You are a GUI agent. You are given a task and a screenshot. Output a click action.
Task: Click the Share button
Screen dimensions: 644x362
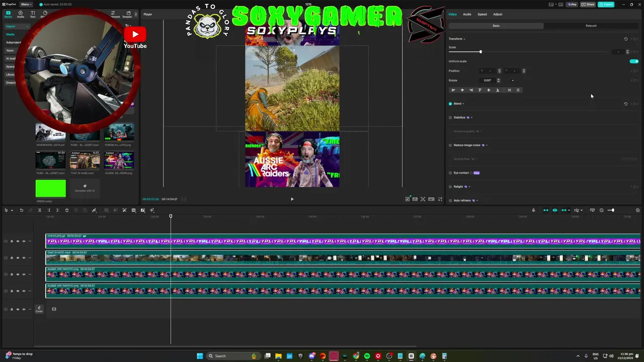tap(588, 5)
